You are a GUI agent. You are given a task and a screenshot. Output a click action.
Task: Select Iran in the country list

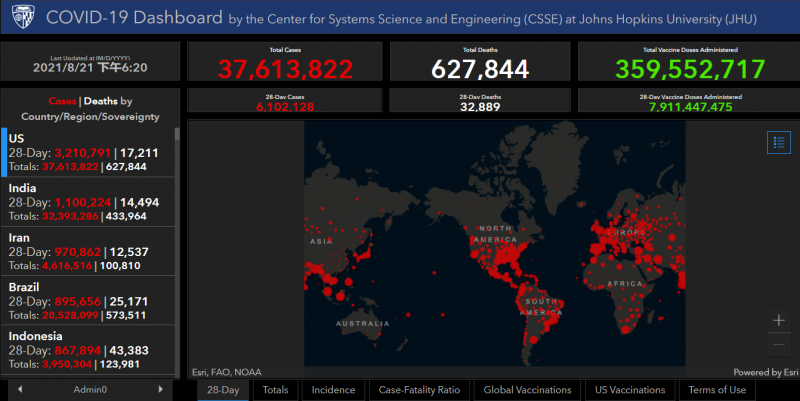(x=88, y=252)
